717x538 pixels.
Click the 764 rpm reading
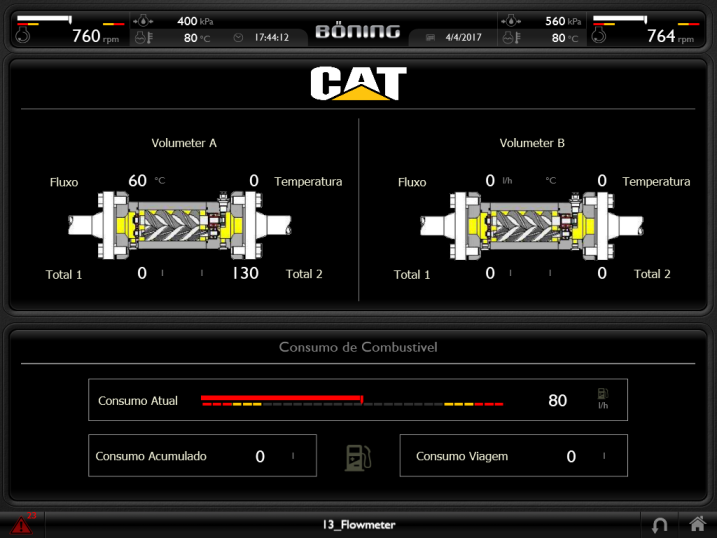(x=670, y=36)
